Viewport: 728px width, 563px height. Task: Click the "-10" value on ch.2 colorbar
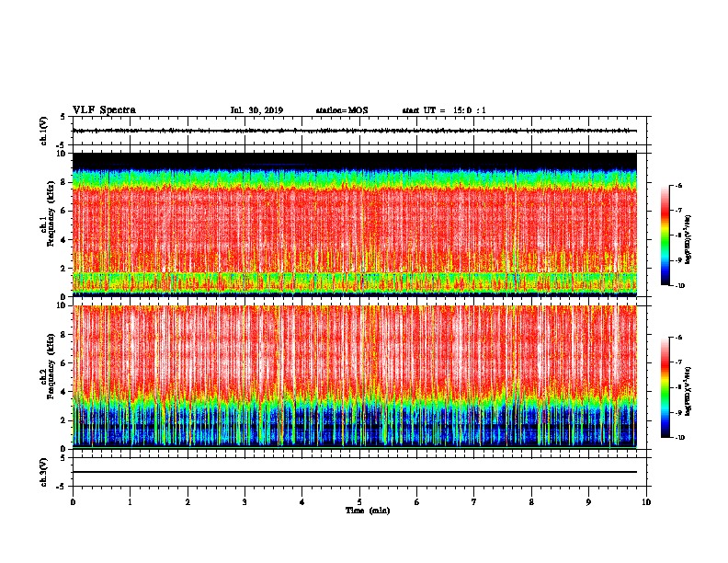[680, 437]
